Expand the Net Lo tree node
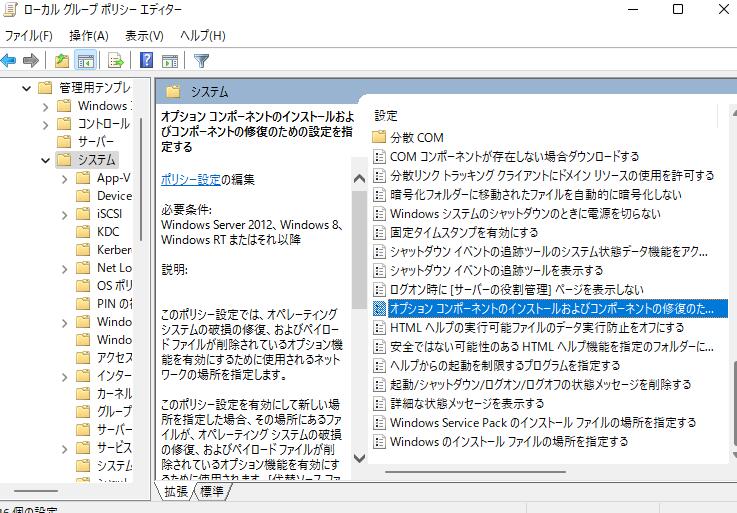The width and height of the screenshot is (737, 513). point(65,269)
